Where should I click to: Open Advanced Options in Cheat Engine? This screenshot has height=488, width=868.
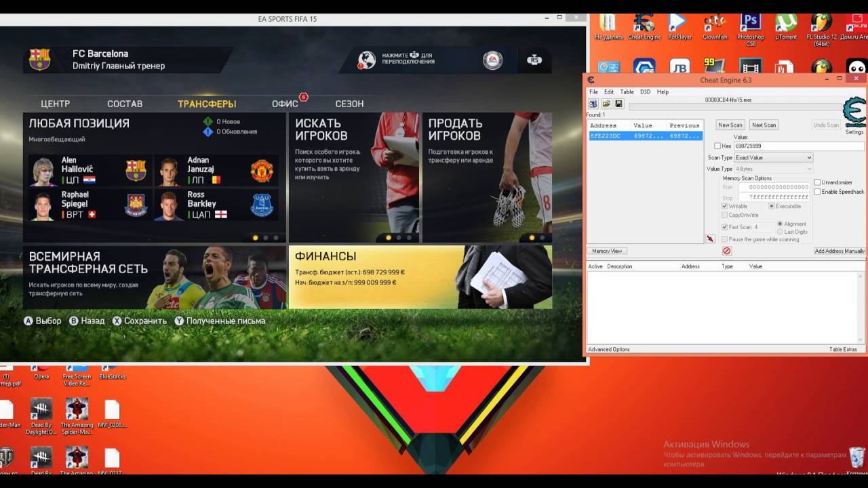(x=609, y=350)
